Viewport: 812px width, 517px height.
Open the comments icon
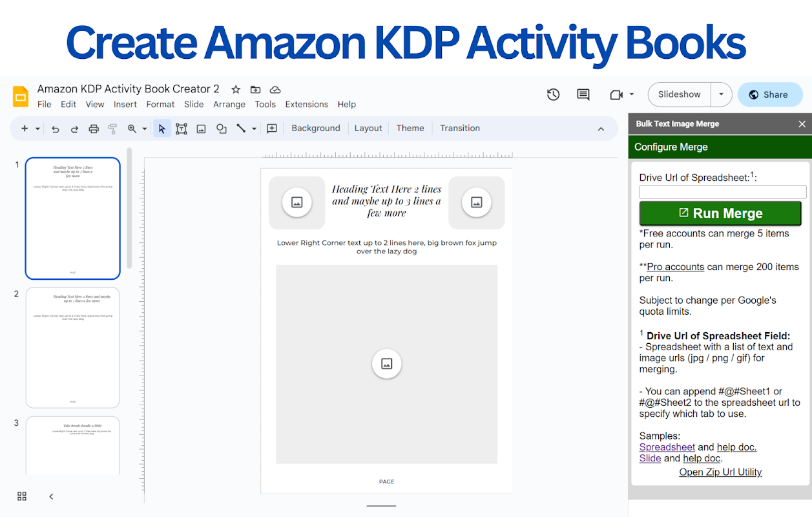(x=583, y=95)
